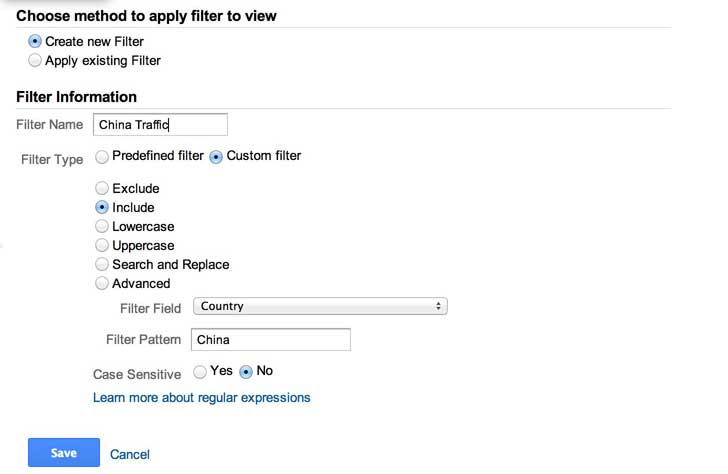Choose the Apply existing Filter option

pos(36,60)
